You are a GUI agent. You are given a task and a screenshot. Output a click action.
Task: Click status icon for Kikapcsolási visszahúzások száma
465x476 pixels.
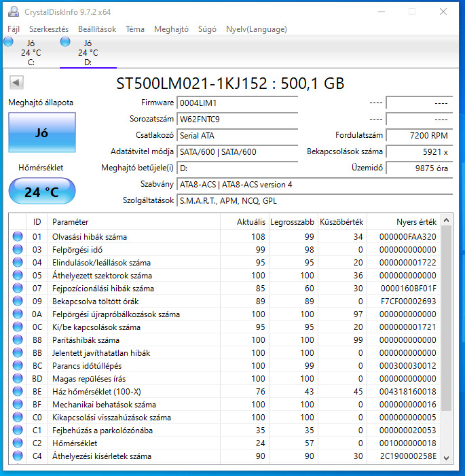tap(18, 417)
